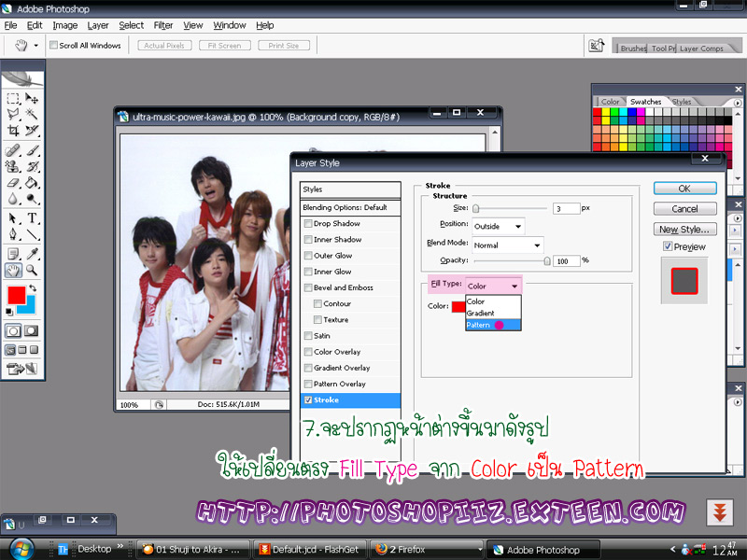Select the Move tool
This screenshot has height=560, width=747.
point(33,98)
